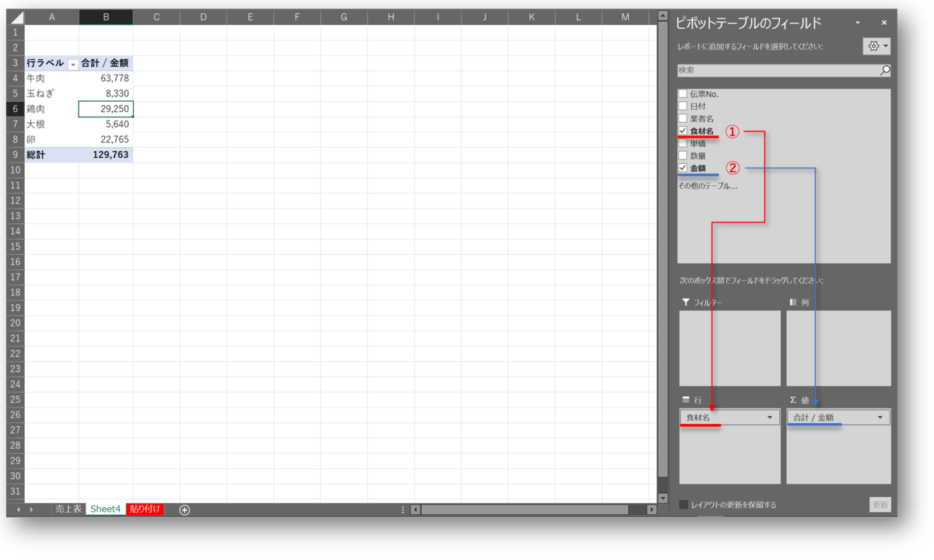
Task: Click the select-all corner of the grid
Action: (x=16, y=16)
